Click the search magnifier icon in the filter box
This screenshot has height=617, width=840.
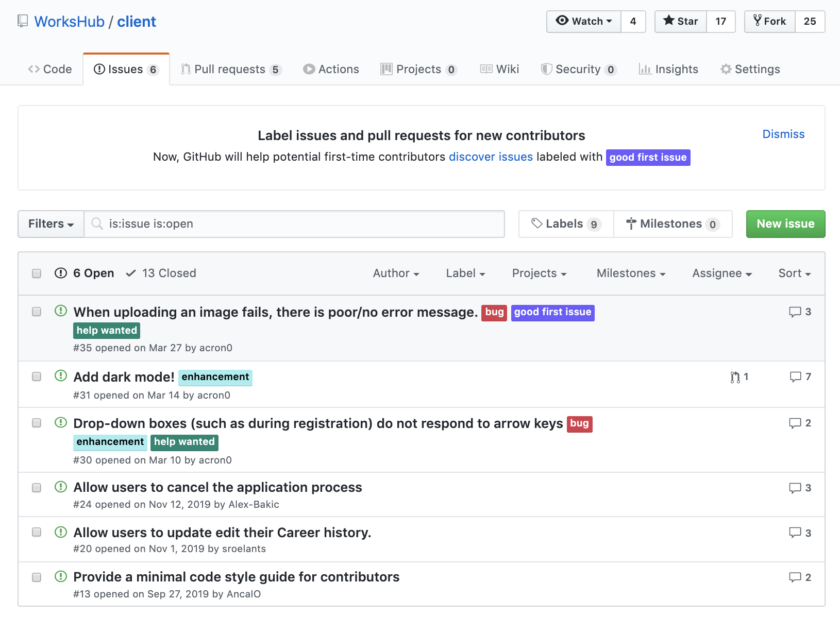[97, 224]
